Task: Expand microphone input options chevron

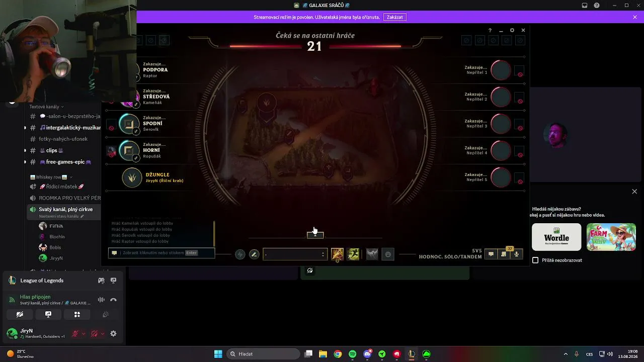Action: point(84,334)
